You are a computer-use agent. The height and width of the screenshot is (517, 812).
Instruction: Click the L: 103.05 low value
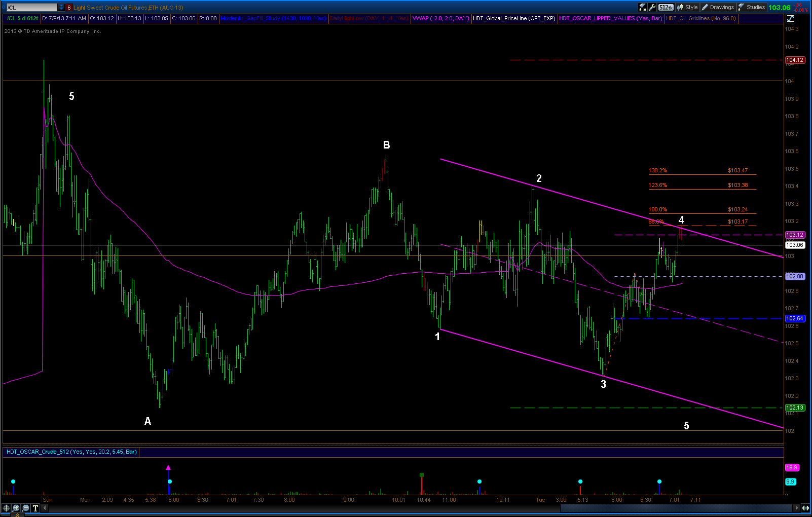pos(156,18)
